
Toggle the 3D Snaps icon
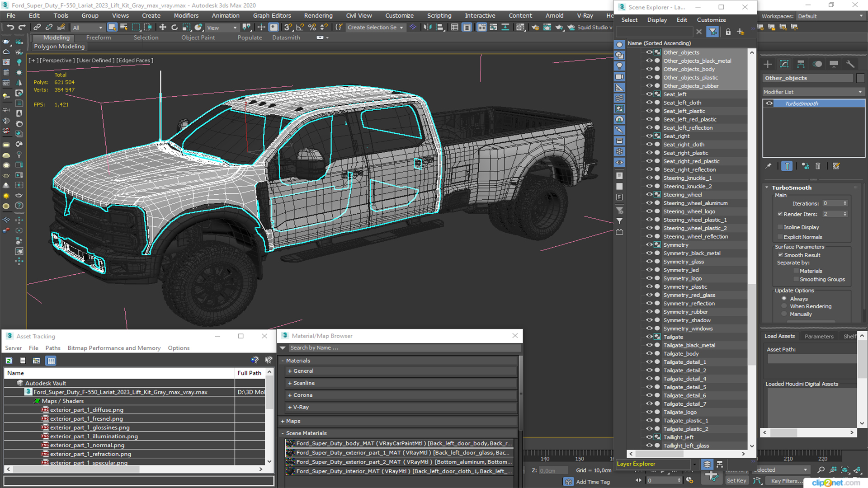[x=288, y=28]
